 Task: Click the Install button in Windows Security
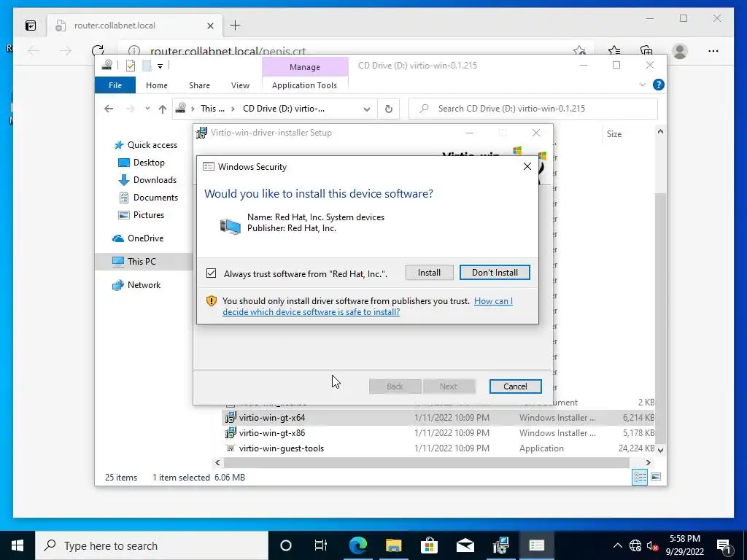[429, 273]
